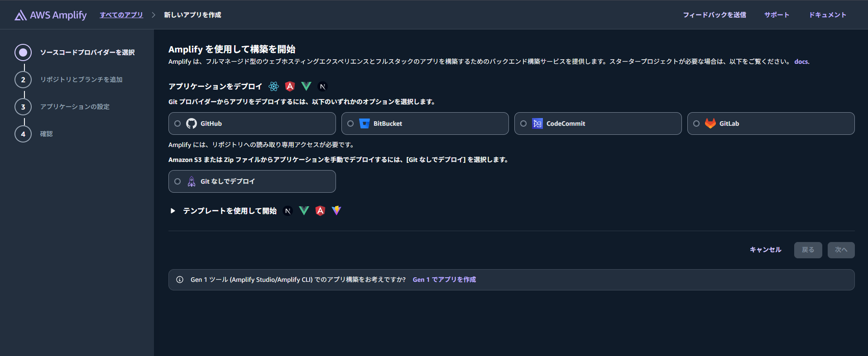Image resolution: width=868 pixels, height=356 pixels.
Task: Click the Vue icon beside テンプレートを使用して開始
Action: pyautogui.click(x=304, y=211)
